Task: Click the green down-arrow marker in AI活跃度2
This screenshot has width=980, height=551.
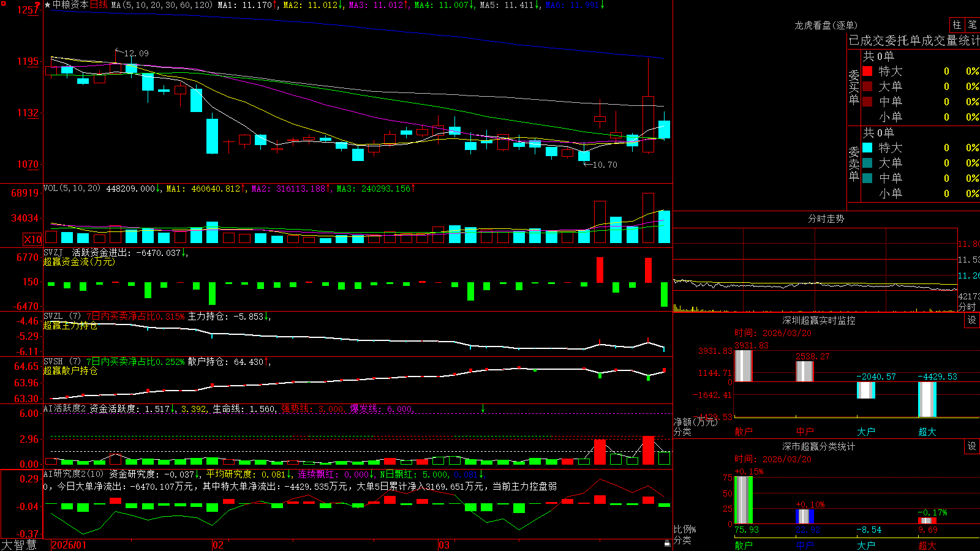Action: click(x=483, y=408)
